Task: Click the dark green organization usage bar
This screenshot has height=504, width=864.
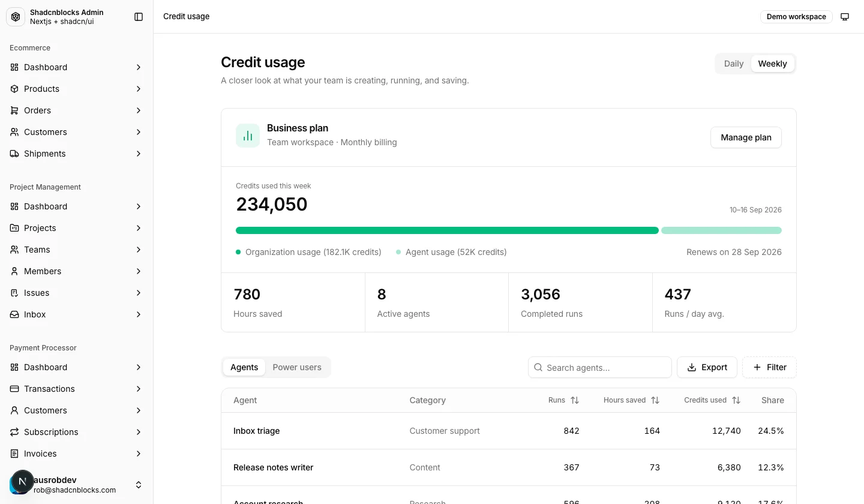Action: [447, 230]
